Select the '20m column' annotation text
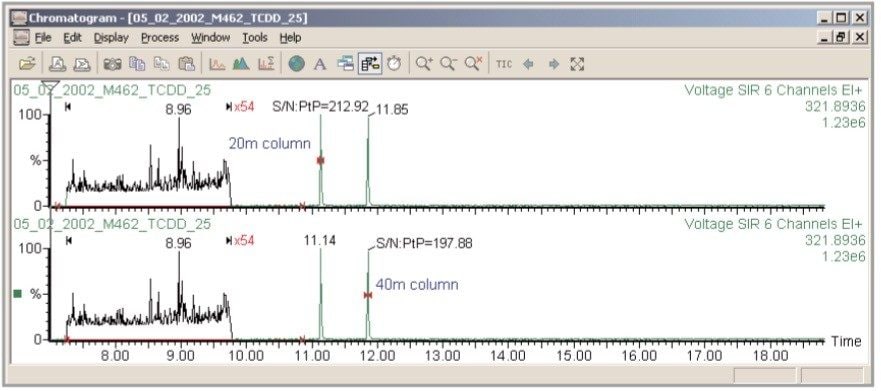Image resolution: width=881 pixels, height=391 pixels. click(269, 143)
